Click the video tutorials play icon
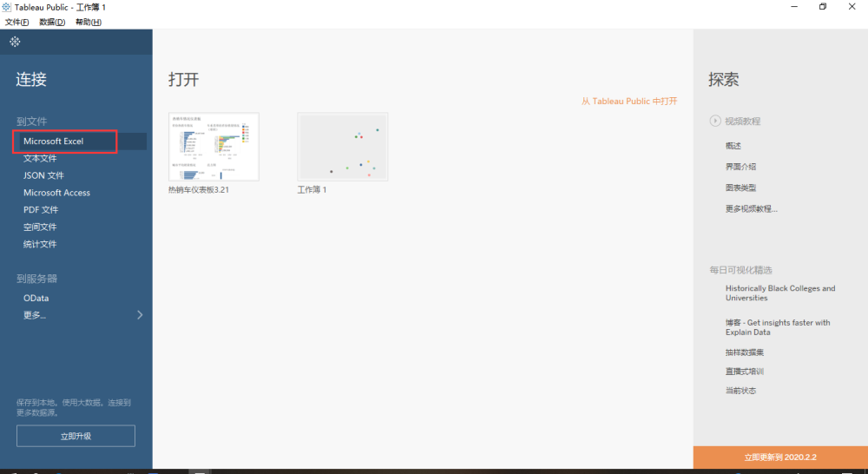The image size is (868, 474). tap(715, 121)
